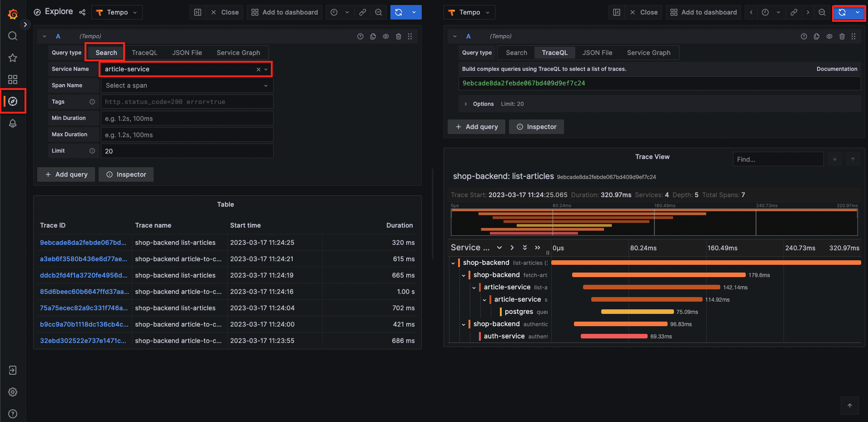Collapse the root shop-backend list-articles span

click(x=453, y=263)
